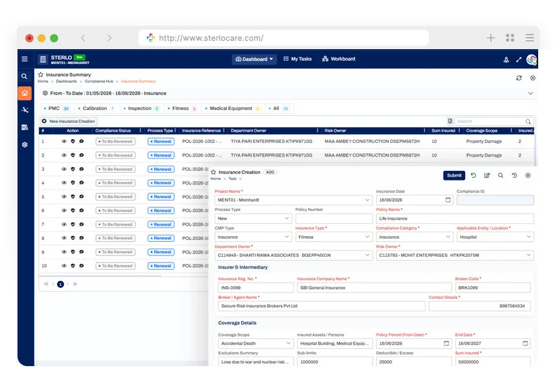This screenshot has width=555, height=392.
Task: Click the Submit button
Action: click(x=454, y=175)
